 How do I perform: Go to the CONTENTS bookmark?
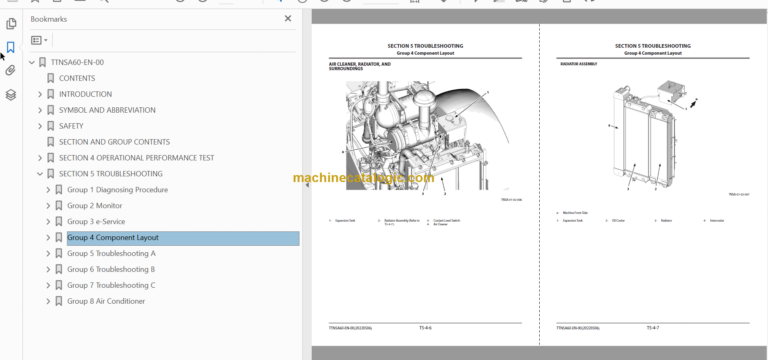(77, 78)
